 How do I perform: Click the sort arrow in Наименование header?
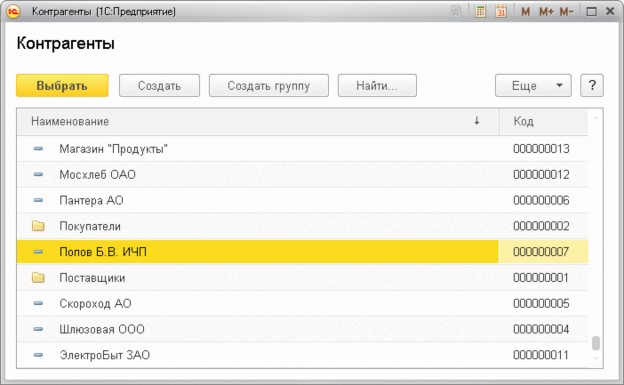[x=477, y=121]
